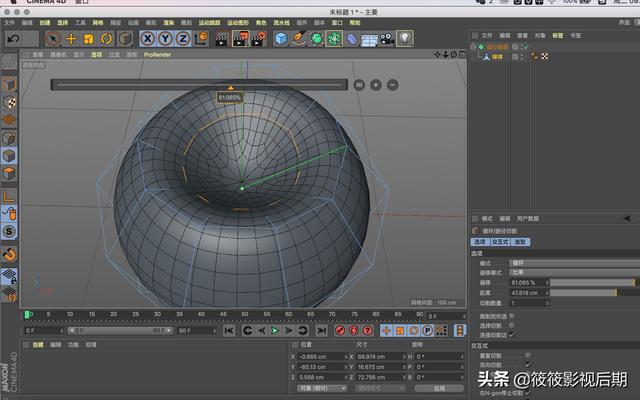The width and height of the screenshot is (640, 400).
Task: Click the blue cube primitive icon
Action: point(281,38)
